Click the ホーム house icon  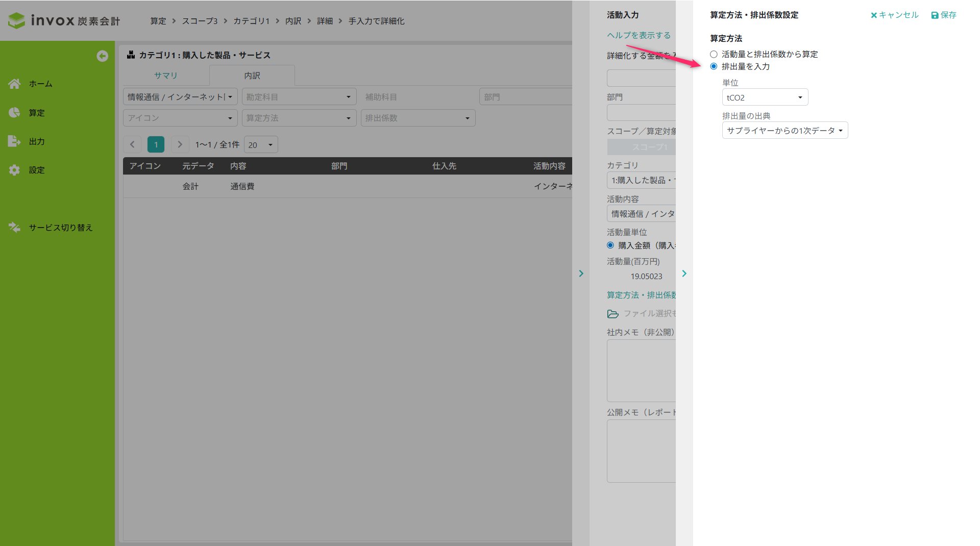(14, 84)
